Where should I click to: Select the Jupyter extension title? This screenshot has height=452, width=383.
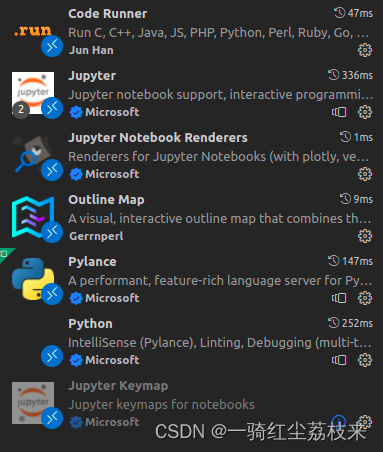point(92,76)
